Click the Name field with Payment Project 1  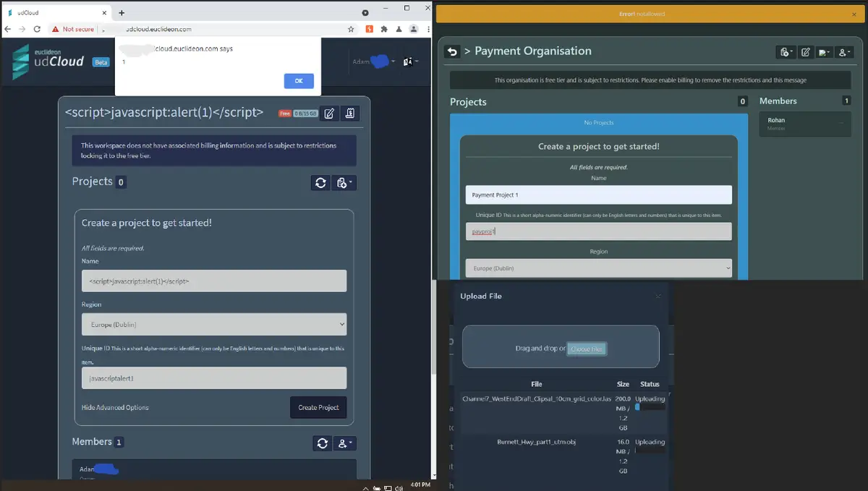pos(599,195)
